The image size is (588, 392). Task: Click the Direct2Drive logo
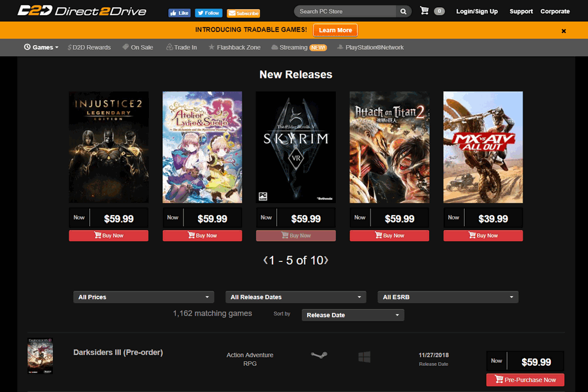pyautogui.click(x=82, y=11)
